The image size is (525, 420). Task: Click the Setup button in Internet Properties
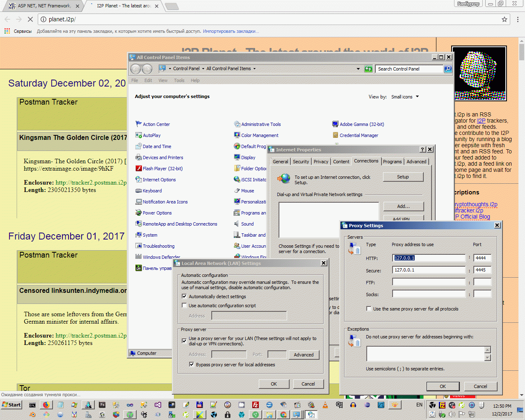(x=403, y=177)
